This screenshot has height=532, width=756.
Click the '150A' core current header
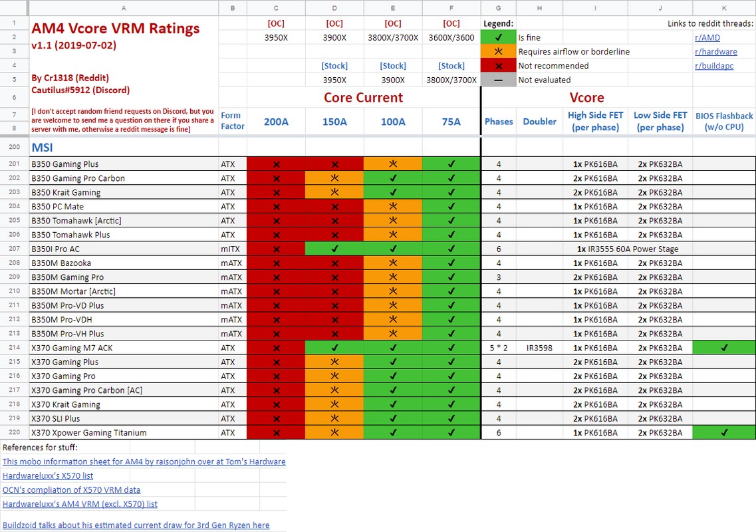[334, 122]
